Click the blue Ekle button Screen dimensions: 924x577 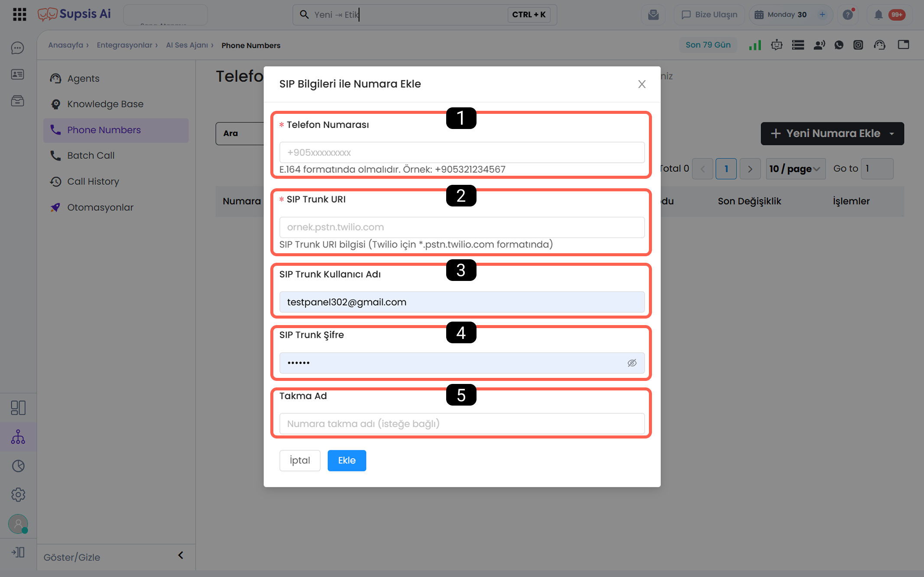click(x=347, y=461)
